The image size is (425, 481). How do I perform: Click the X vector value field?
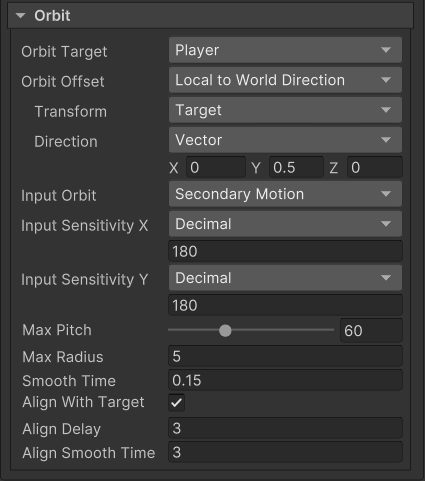pyautogui.click(x=216, y=167)
